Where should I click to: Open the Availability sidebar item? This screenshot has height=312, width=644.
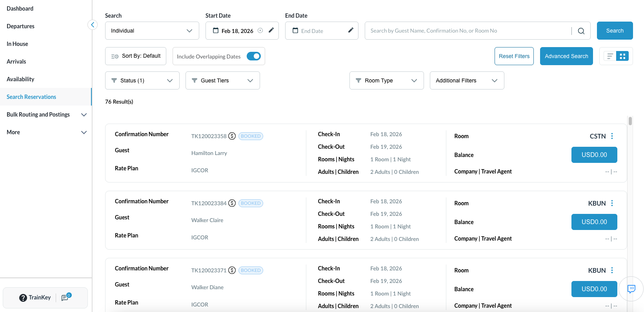coord(20,79)
